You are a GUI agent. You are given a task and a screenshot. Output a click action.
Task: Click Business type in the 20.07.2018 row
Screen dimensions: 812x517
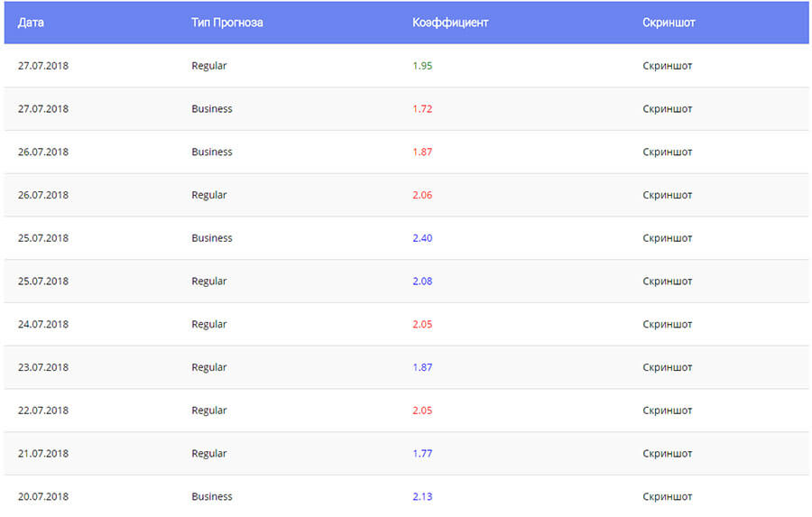pos(212,495)
